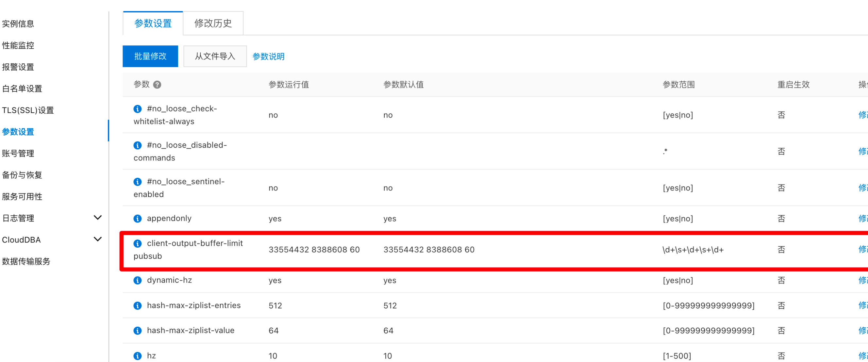
Task: Click info icon beside client-output-buffer-limit pubsub
Action: coord(138,243)
